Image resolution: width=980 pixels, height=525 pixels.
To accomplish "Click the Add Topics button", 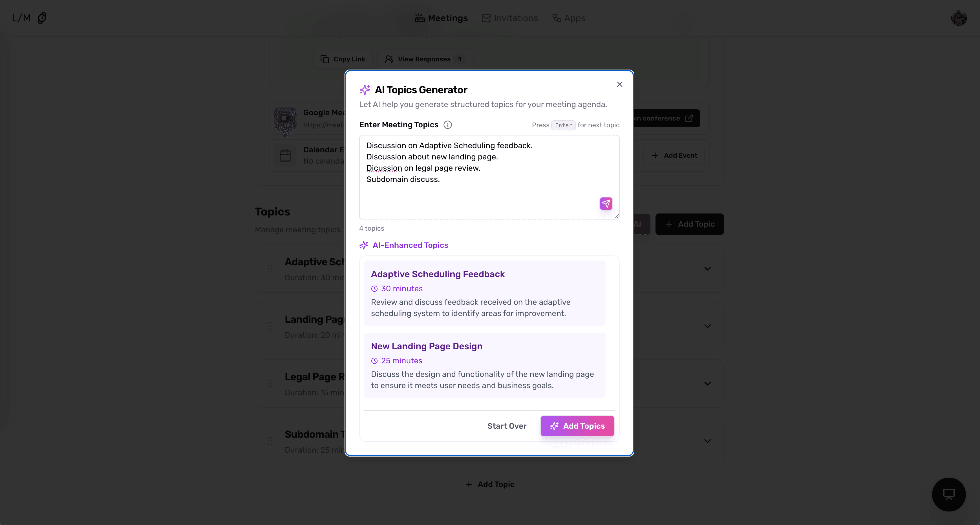I will (x=577, y=426).
